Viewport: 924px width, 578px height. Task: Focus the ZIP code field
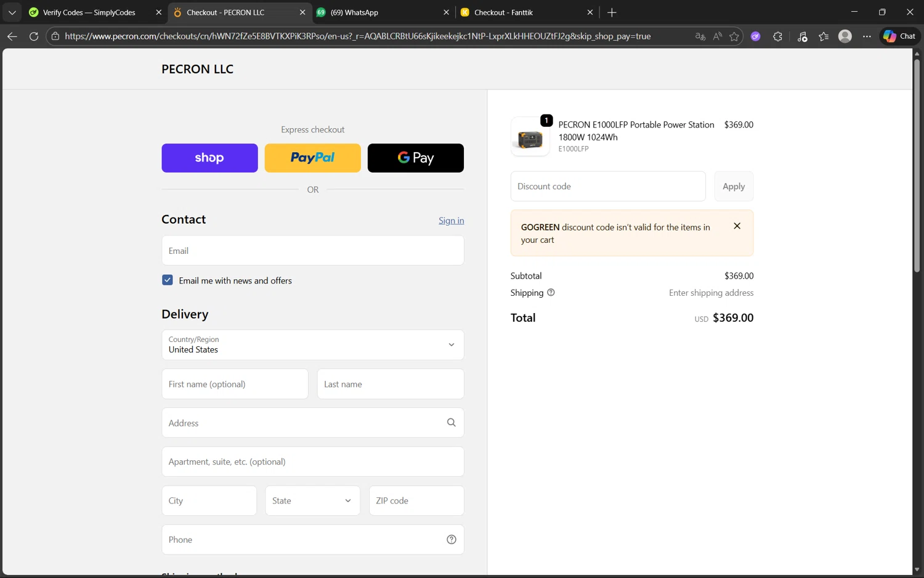tap(416, 501)
